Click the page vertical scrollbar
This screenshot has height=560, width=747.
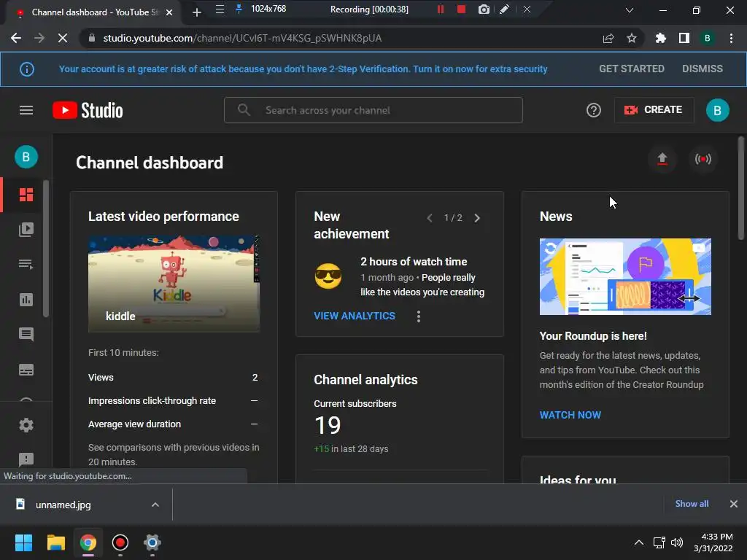[x=741, y=188]
